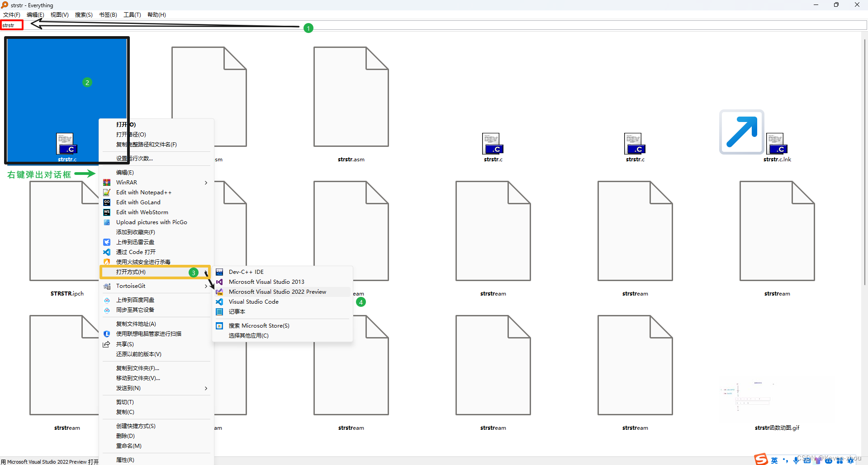The width and height of the screenshot is (868, 465).
Task: Click the 迅雷云盘 upload icon
Action: click(x=107, y=242)
